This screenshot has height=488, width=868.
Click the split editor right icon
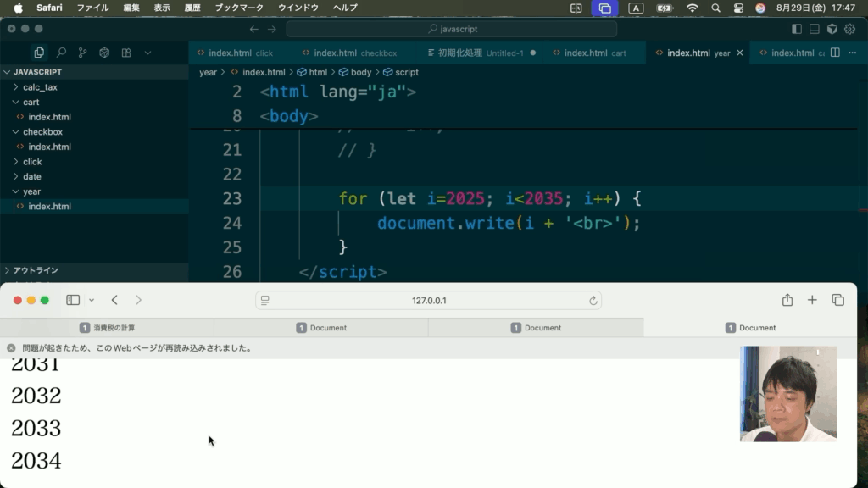[x=835, y=53]
